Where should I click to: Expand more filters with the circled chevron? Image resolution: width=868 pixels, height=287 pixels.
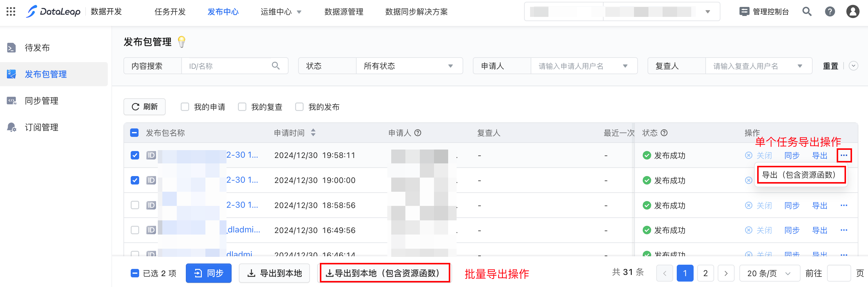coord(853,66)
